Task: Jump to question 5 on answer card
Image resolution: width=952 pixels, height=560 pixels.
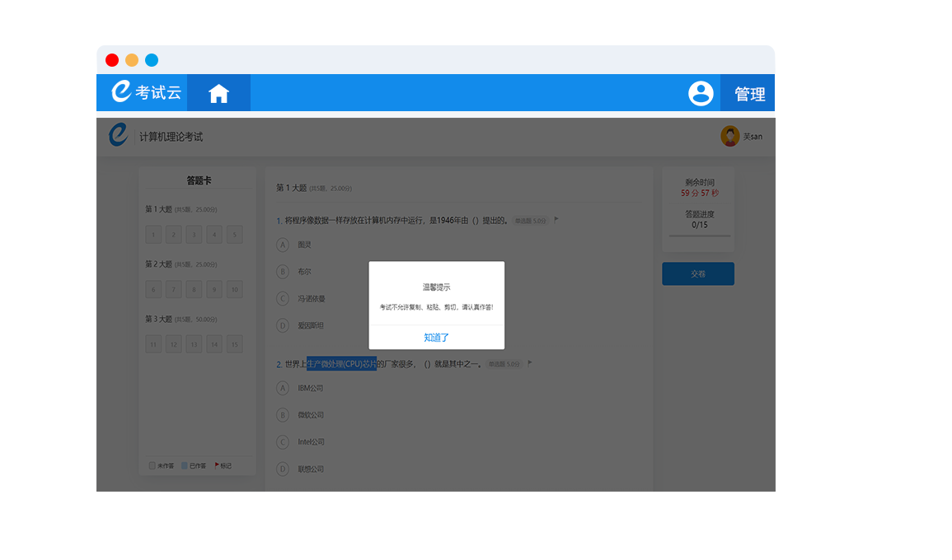Action: (x=235, y=236)
